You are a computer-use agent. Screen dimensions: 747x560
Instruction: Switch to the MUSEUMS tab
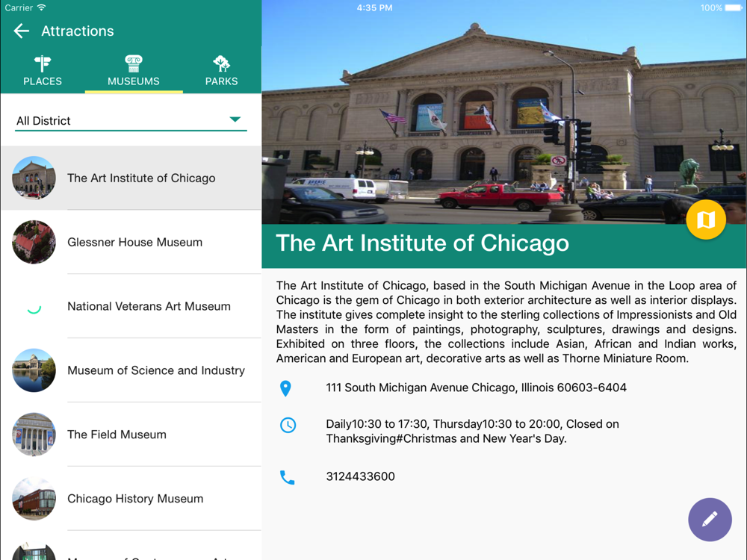coord(134,71)
